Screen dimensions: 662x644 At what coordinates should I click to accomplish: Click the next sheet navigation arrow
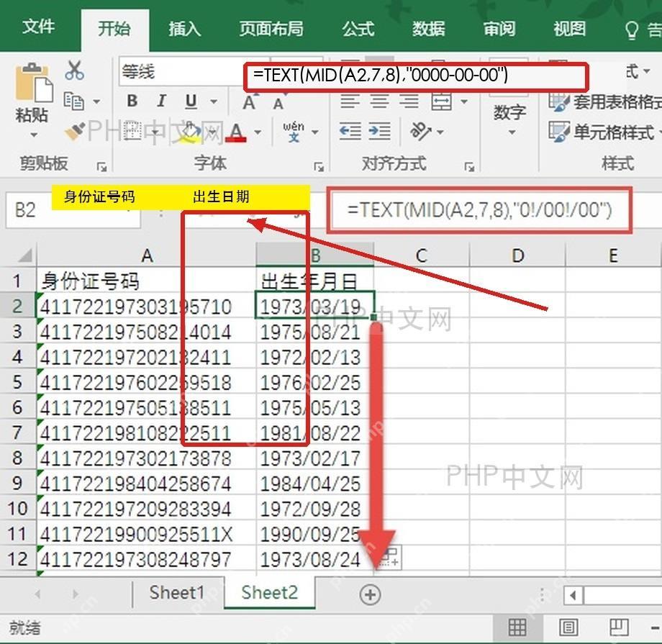76,594
